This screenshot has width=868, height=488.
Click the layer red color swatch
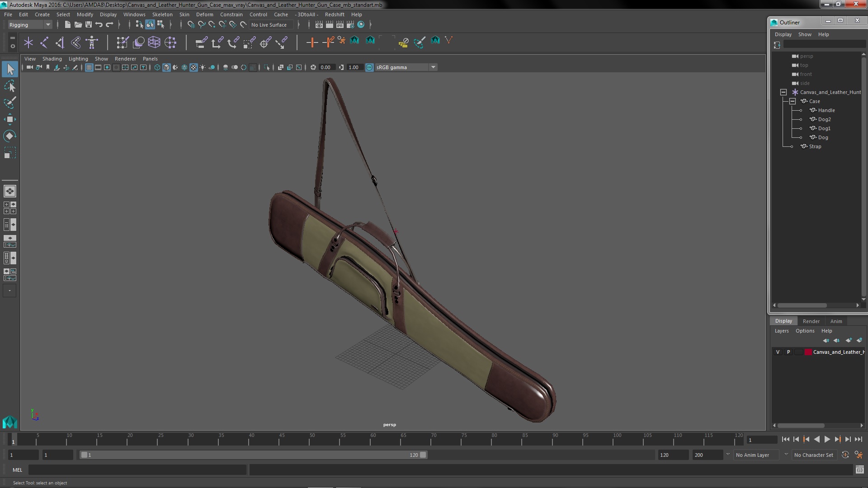808,352
